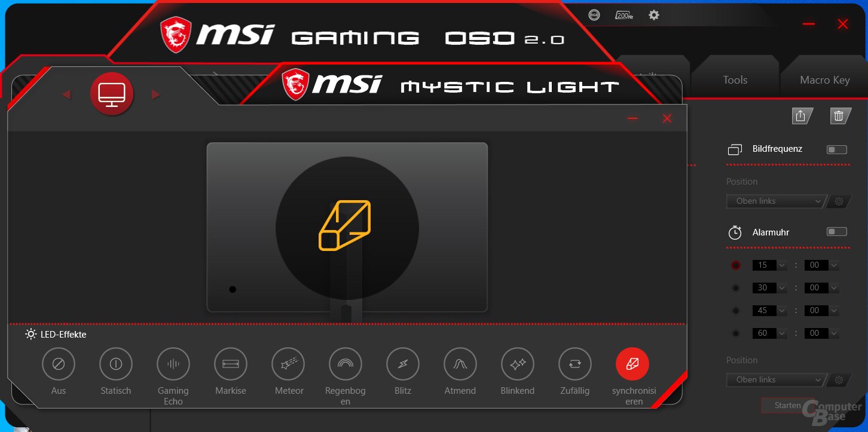Click the orange sync icon on monitor preview
The image size is (868, 432).
click(344, 225)
